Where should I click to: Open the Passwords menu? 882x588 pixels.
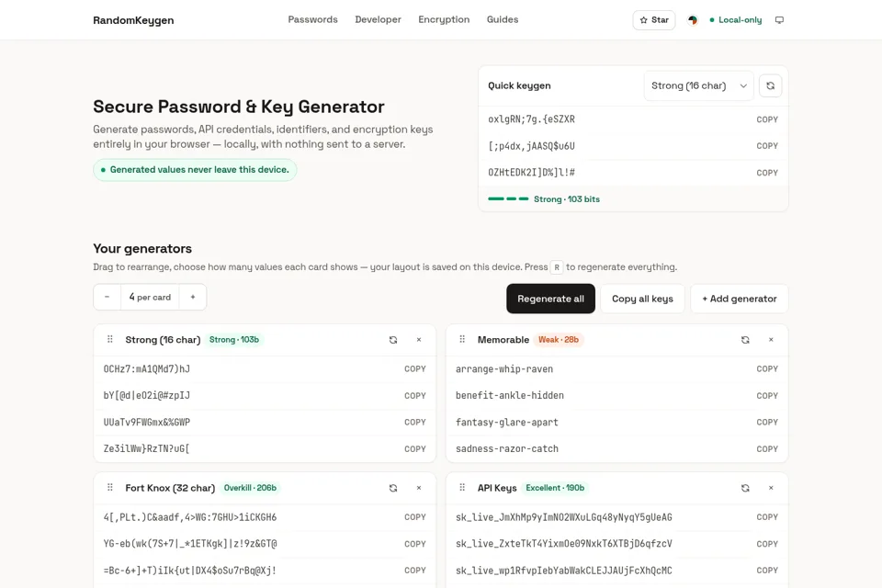click(312, 19)
